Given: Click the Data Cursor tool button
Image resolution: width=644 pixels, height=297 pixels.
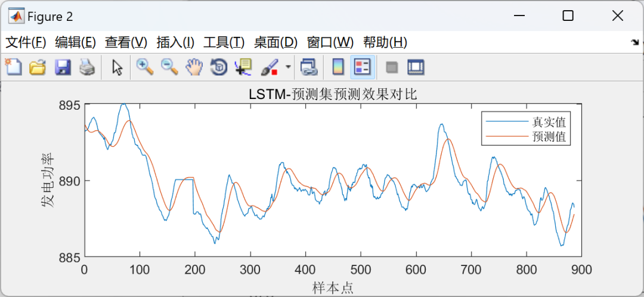Looking at the screenshot, I should click(243, 67).
